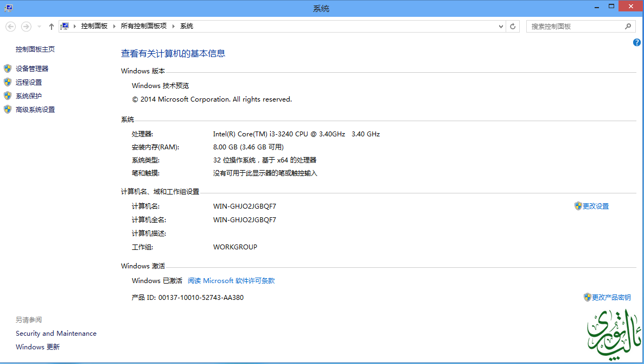644x364 pixels.
Task: Click the Back navigation arrow
Action: [x=11, y=26]
